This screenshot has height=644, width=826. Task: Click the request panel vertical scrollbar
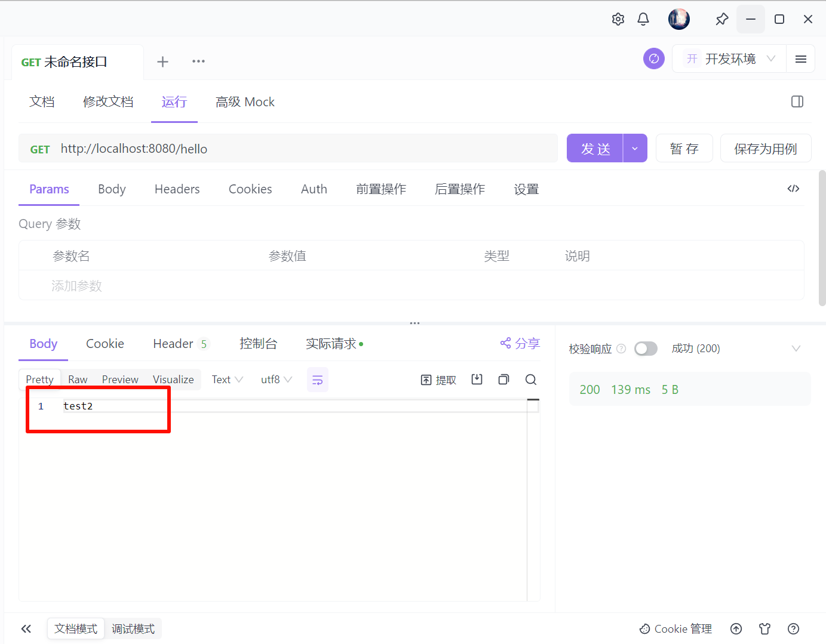tap(822, 239)
